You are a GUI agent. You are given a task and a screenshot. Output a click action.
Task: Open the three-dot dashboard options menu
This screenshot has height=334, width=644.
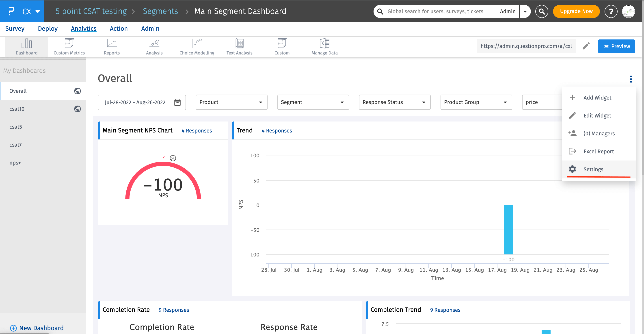(x=631, y=79)
